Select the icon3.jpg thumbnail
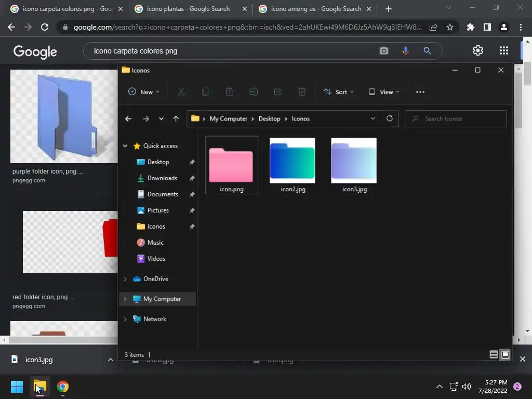Viewport: 532px width, 399px height. click(x=354, y=165)
